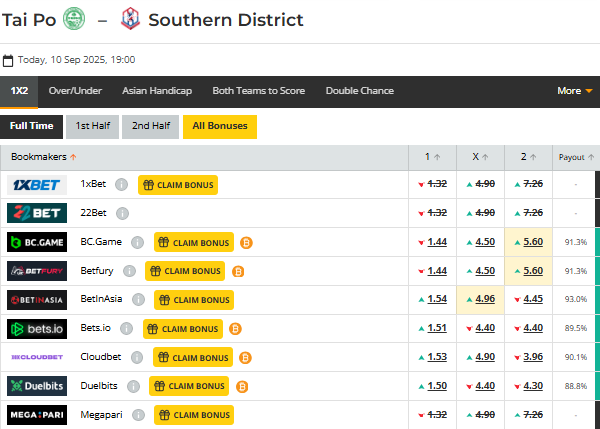This screenshot has height=429, width=600.
Task: Open info icon next to 22Bet
Action: [122, 213]
